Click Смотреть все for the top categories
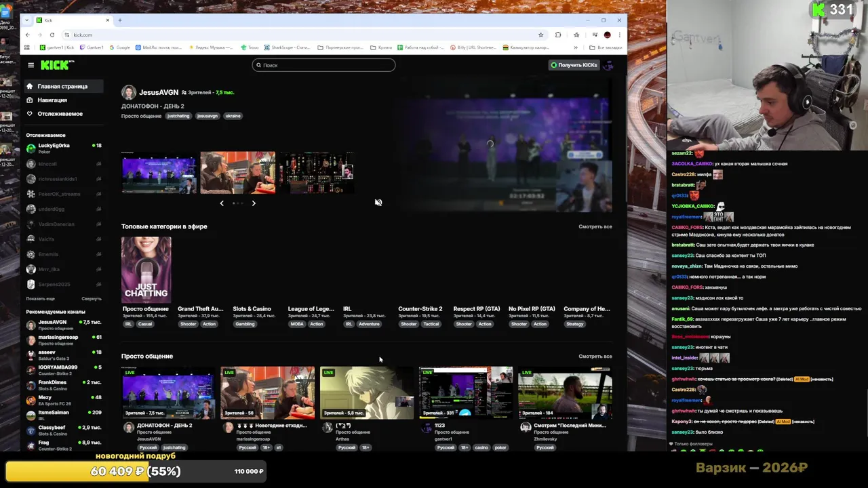 tap(595, 226)
